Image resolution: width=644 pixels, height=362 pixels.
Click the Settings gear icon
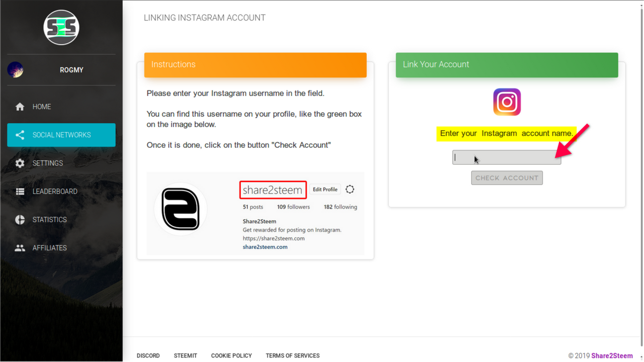click(x=20, y=163)
